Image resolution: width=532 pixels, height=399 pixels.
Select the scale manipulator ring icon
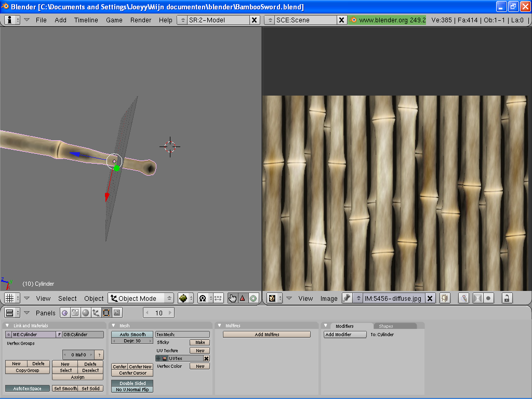253,298
